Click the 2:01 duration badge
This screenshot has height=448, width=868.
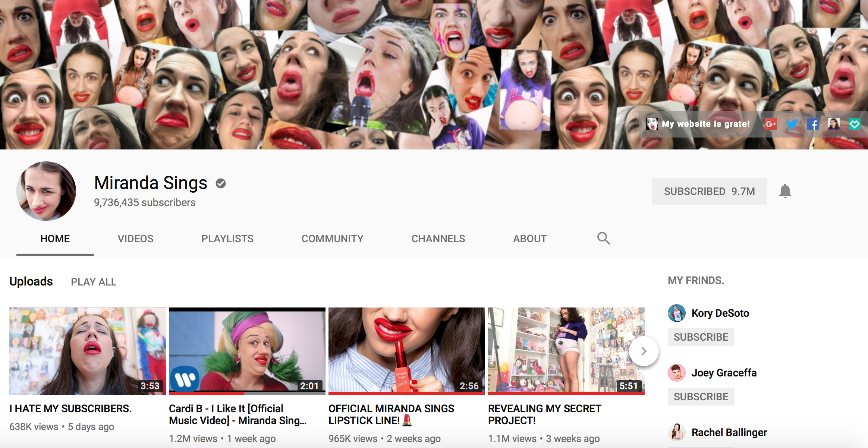coord(309,386)
